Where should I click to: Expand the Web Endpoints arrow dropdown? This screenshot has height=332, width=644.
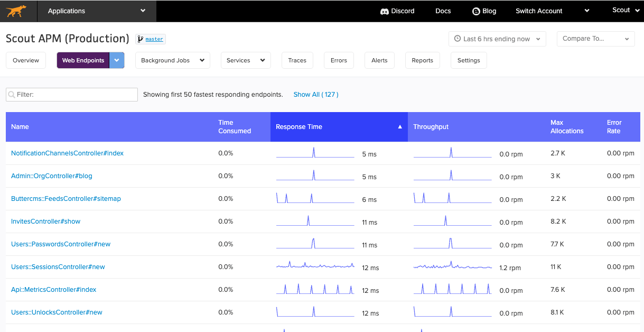click(x=117, y=60)
